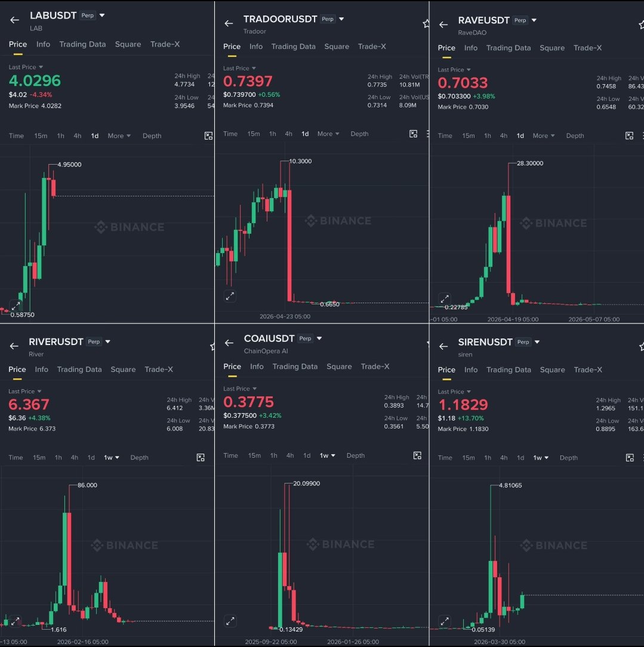Show Depth chart in LABUSDT panel

152,135
